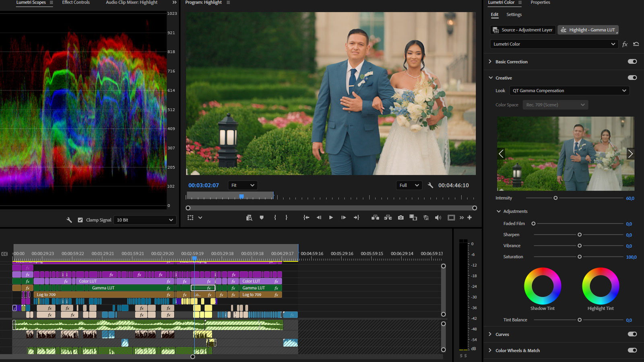
Task: Switch to the Effect Controls tab
Action: click(x=76, y=2)
